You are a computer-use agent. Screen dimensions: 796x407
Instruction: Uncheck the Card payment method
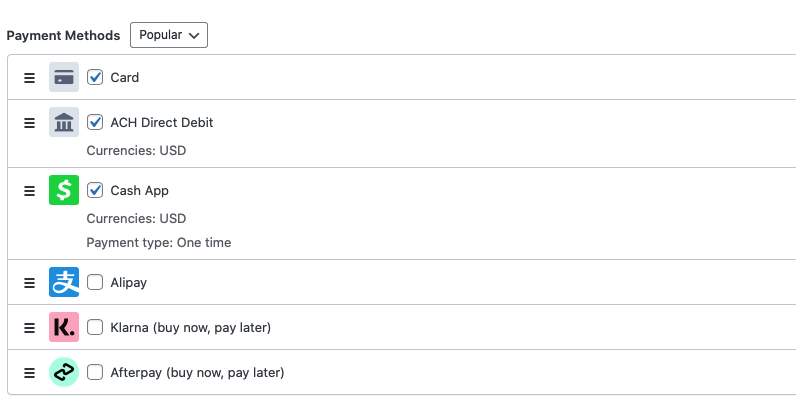click(x=96, y=77)
